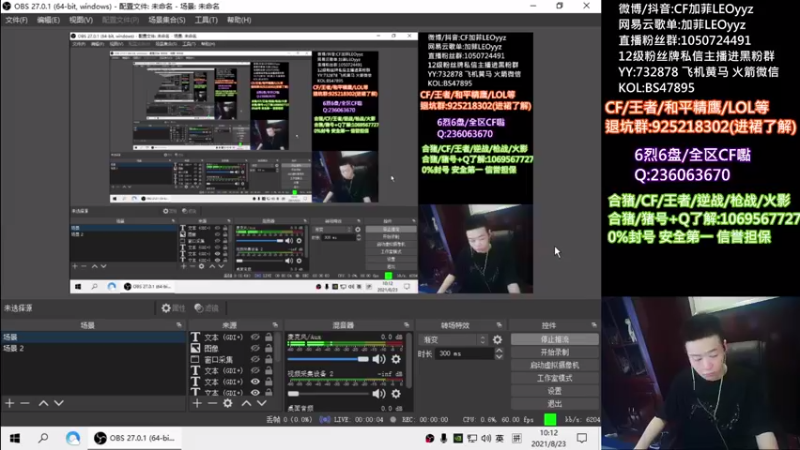Enable 工作室模式 studio mode
This screenshot has height=450, width=800.
coord(555,378)
